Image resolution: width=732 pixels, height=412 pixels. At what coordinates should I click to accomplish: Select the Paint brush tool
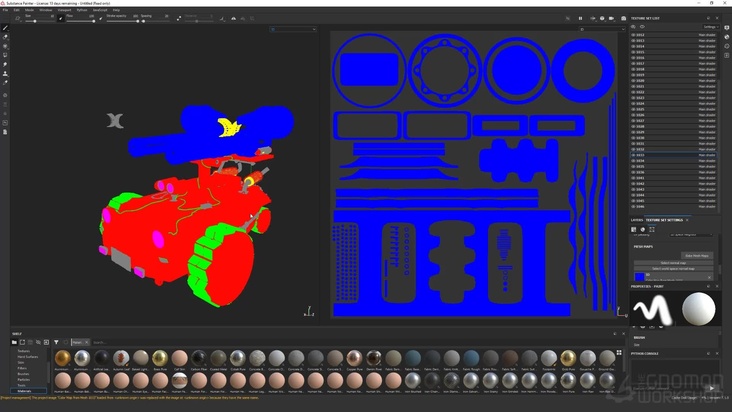click(x=5, y=28)
